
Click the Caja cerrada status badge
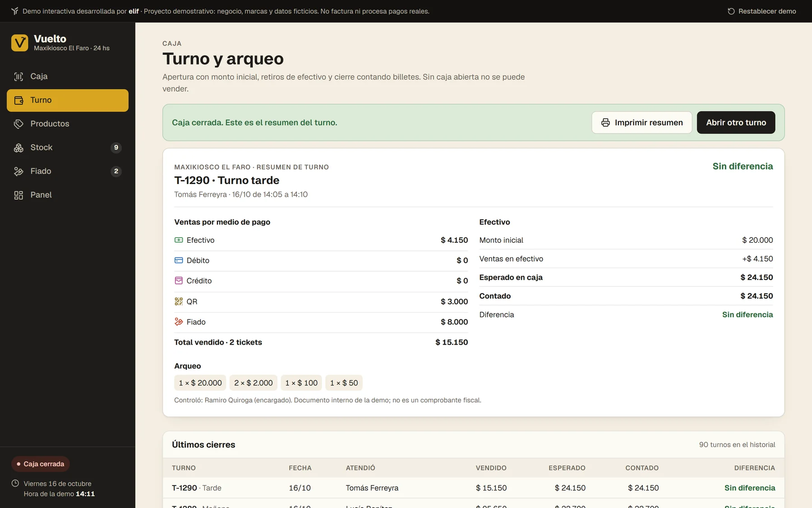click(x=41, y=464)
